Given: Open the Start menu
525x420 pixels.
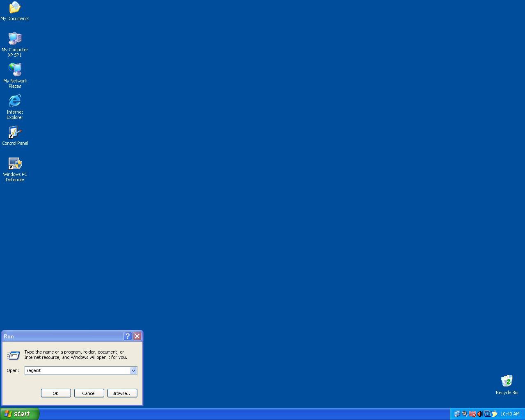Looking at the screenshot, I should (x=19, y=414).
